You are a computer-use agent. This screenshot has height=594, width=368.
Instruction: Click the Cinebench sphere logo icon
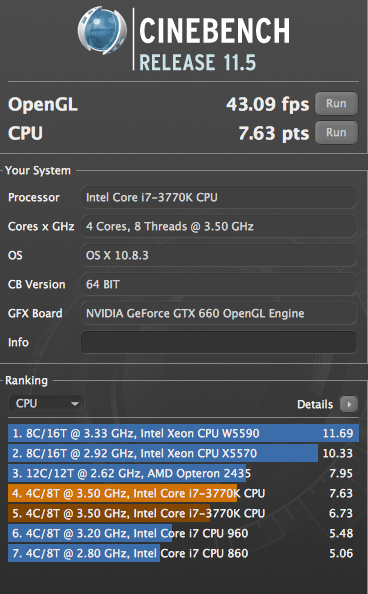tap(103, 31)
